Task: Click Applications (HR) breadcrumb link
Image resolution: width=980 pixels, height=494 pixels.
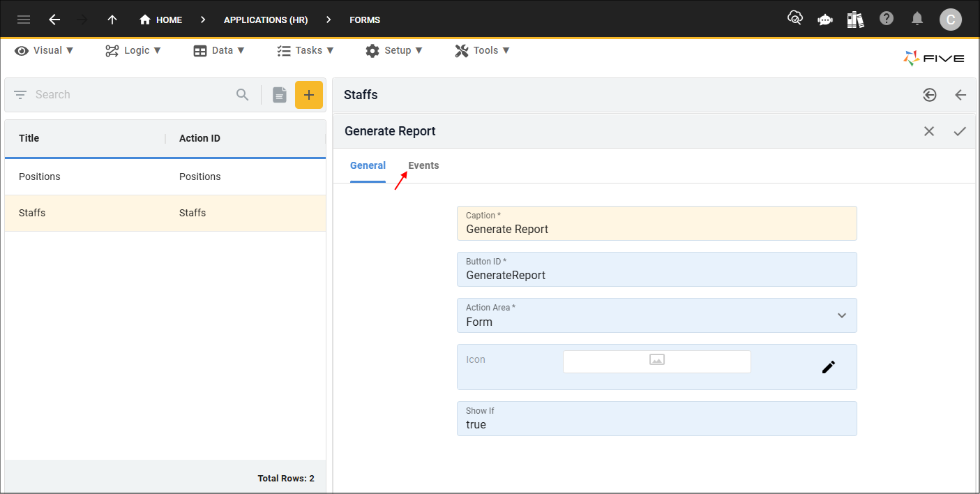Action: [x=266, y=20]
